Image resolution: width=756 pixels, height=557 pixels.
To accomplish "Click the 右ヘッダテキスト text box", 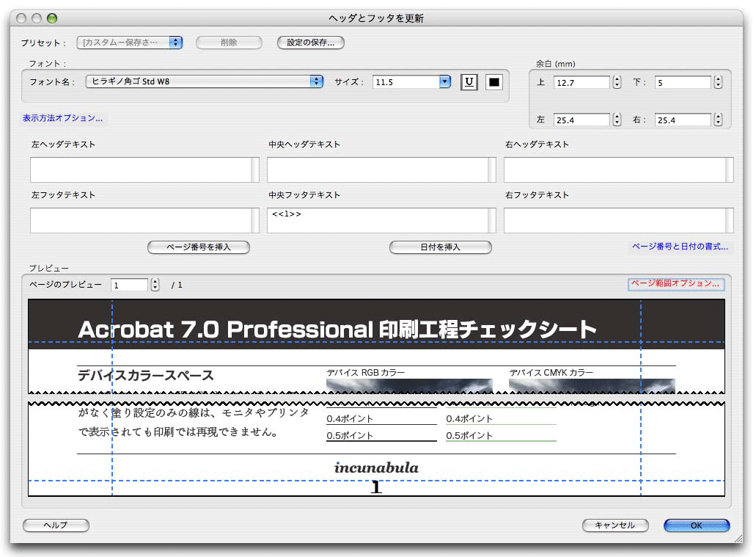I will (x=619, y=170).
